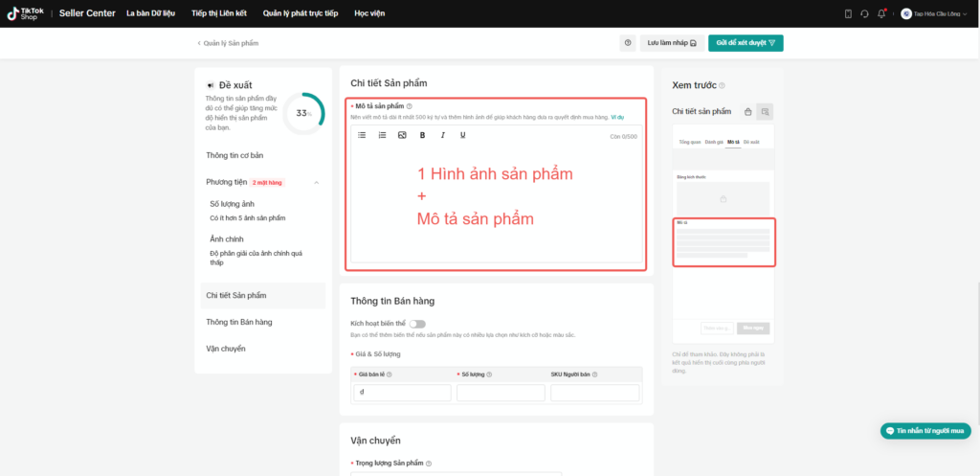This screenshot has height=476, width=980.
Task: Enable the Kích hoạt biến thể switch
Action: coord(417,324)
